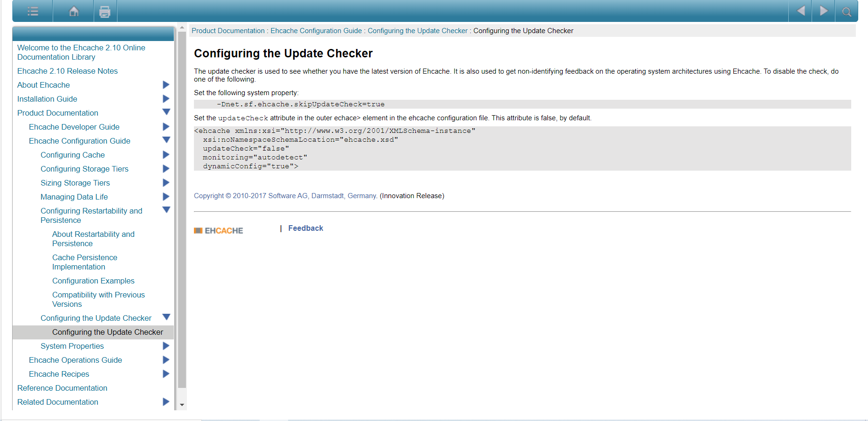The width and height of the screenshot is (868, 421).
Task: Open parent Configuring the Update Checker entry
Action: (96, 318)
